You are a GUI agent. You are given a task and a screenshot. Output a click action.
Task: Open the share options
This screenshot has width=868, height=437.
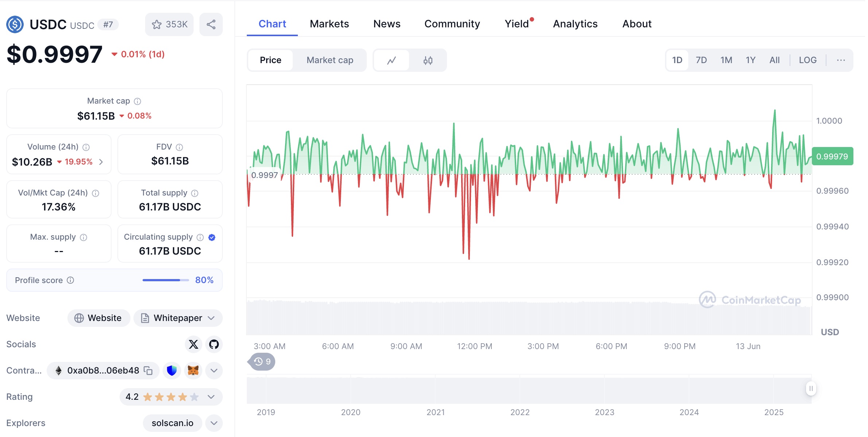pyautogui.click(x=211, y=24)
